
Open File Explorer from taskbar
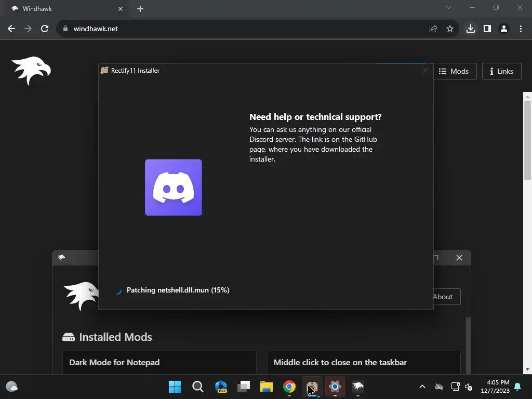[267, 387]
